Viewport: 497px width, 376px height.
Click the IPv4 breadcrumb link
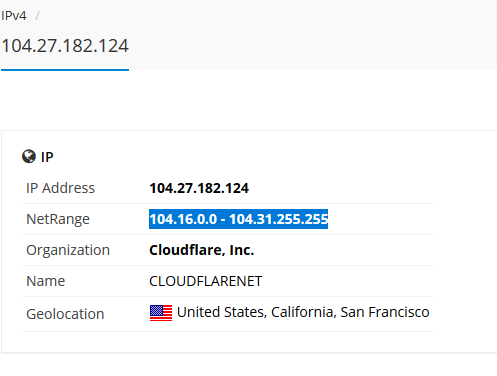pos(13,16)
